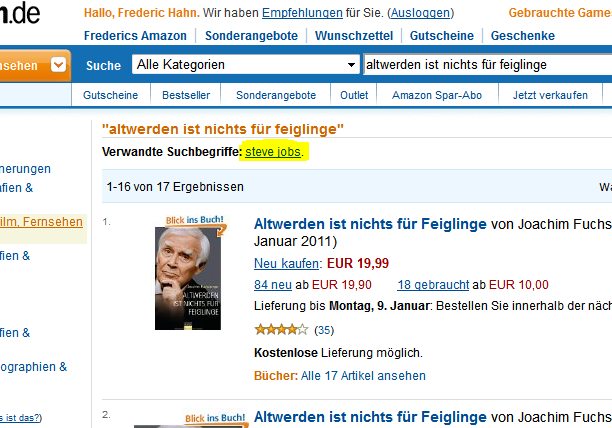
Task: Select the 'Amazon Spar-Abo' menu item
Action: click(x=437, y=95)
